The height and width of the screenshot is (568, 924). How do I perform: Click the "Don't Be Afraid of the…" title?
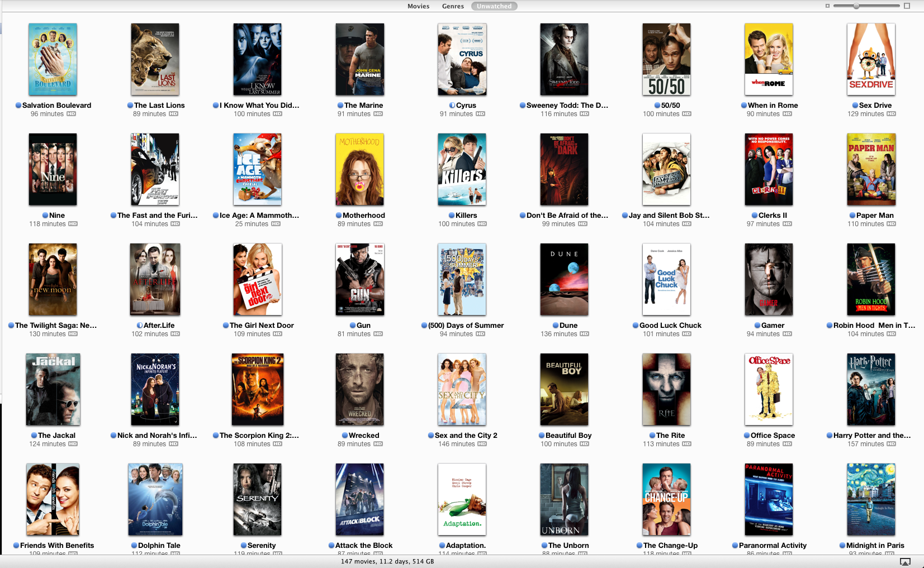(x=567, y=215)
